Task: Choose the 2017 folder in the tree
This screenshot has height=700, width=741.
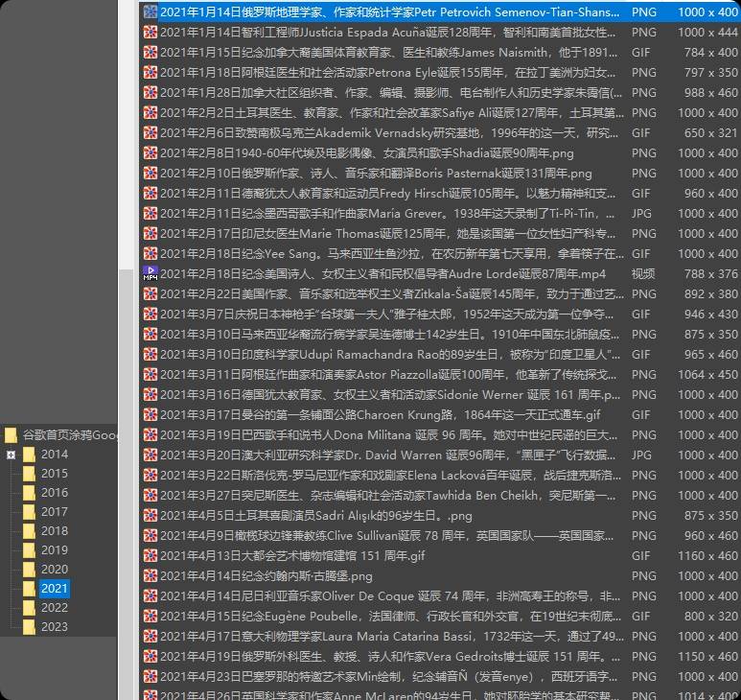Action: click(54, 512)
